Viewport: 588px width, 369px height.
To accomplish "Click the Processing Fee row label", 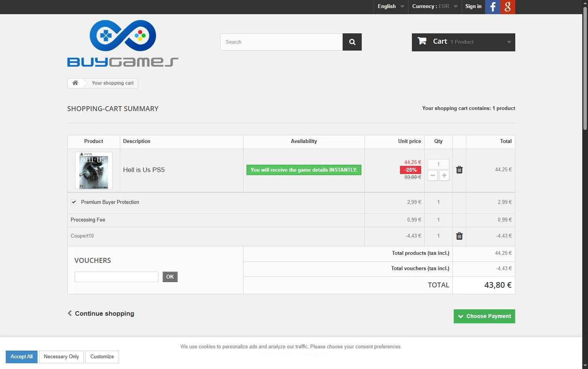I will (88, 220).
